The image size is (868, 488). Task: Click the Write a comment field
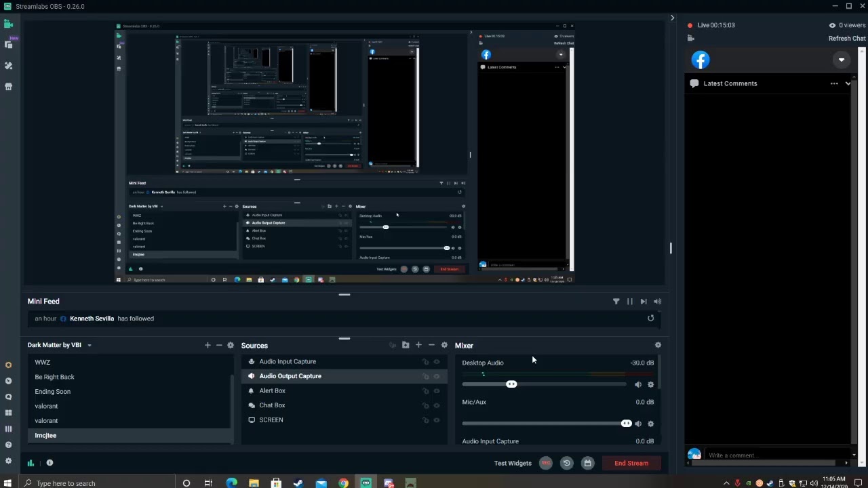coord(776,455)
